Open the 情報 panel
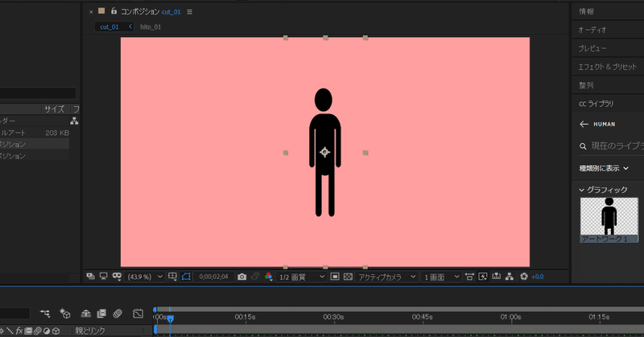The image size is (644, 337). click(x=586, y=11)
